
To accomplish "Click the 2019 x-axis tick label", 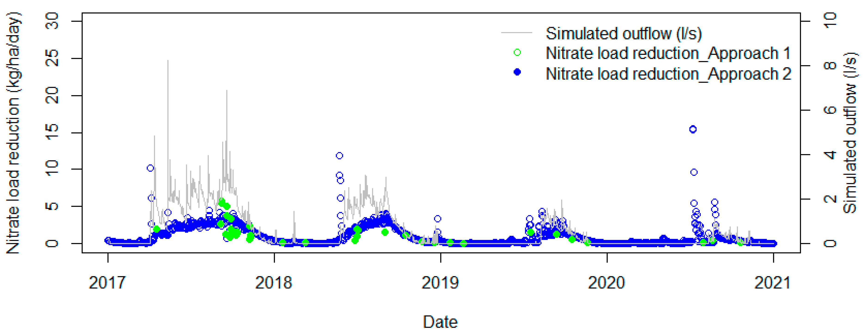I will tap(440, 282).
